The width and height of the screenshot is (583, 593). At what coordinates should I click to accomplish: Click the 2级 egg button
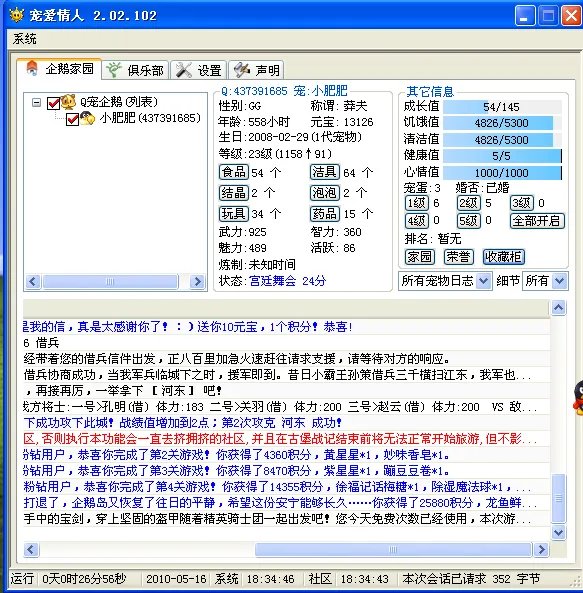tap(469, 203)
